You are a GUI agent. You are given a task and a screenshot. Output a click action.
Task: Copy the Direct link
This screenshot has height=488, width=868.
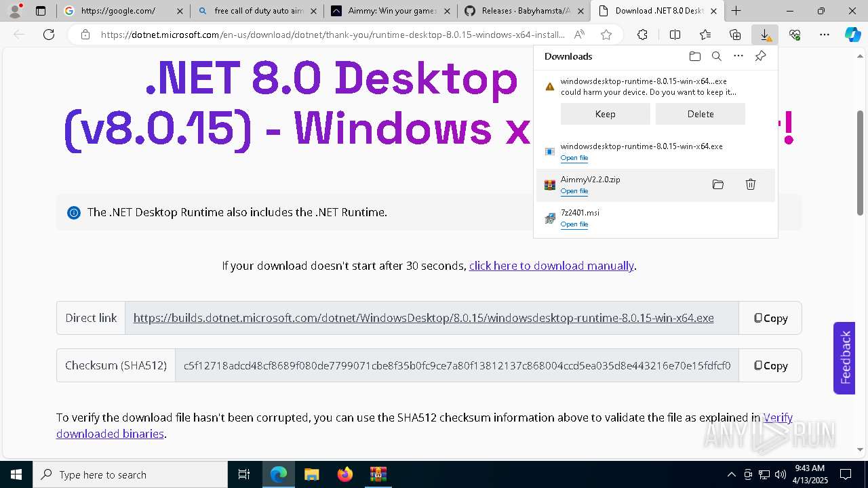770,318
